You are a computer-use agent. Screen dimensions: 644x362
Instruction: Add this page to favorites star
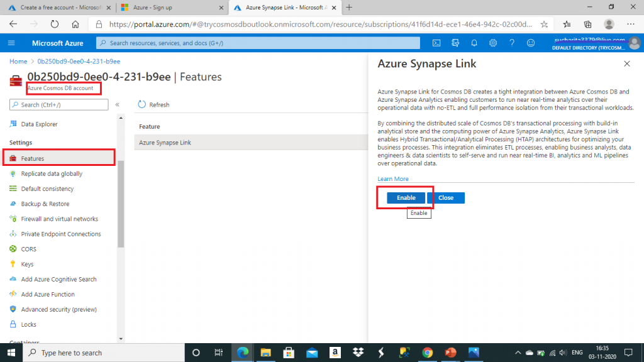click(x=544, y=25)
